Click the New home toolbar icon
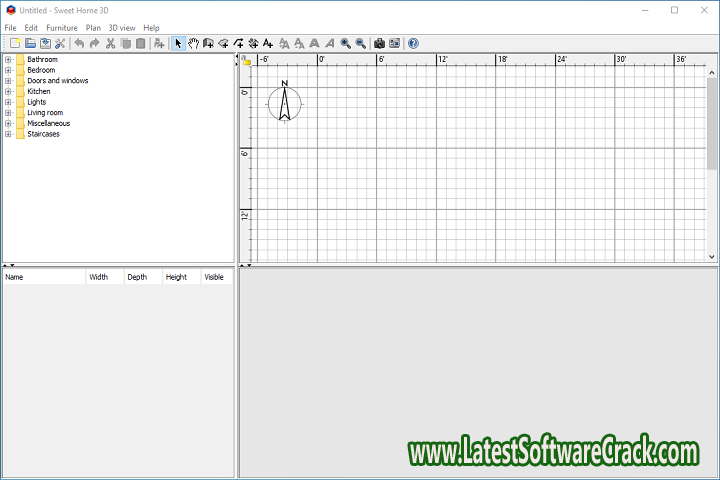The width and height of the screenshot is (720, 480). coord(14,43)
